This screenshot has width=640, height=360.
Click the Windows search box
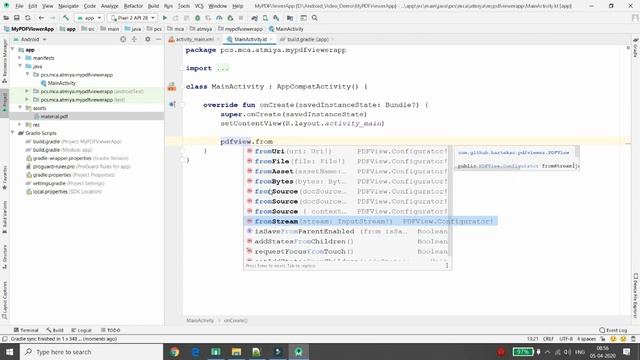pos(91,352)
